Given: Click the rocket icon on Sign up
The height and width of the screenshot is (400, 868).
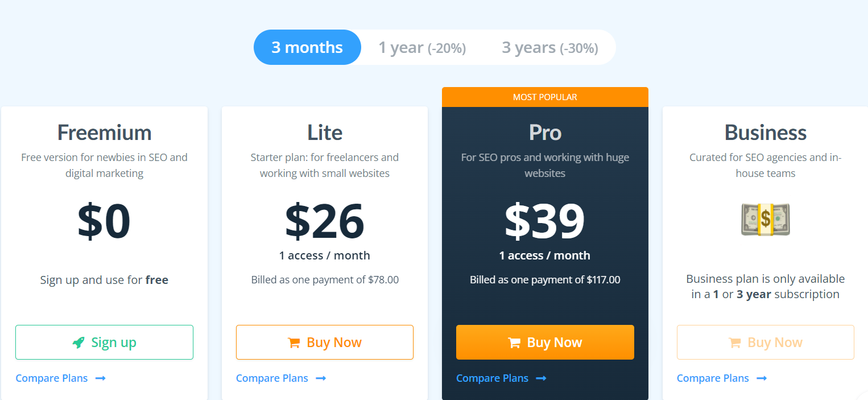Looking at the screenshot, I should (78, 343).
